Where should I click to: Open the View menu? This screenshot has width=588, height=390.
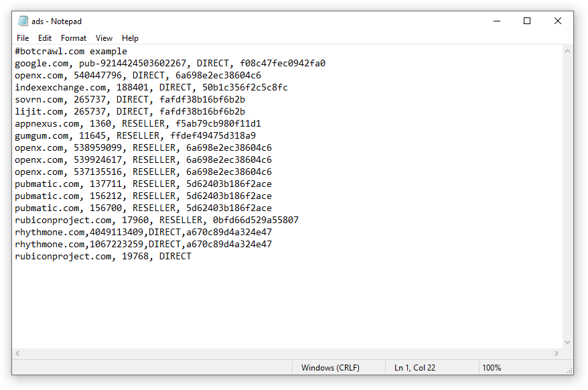(104, 38)
